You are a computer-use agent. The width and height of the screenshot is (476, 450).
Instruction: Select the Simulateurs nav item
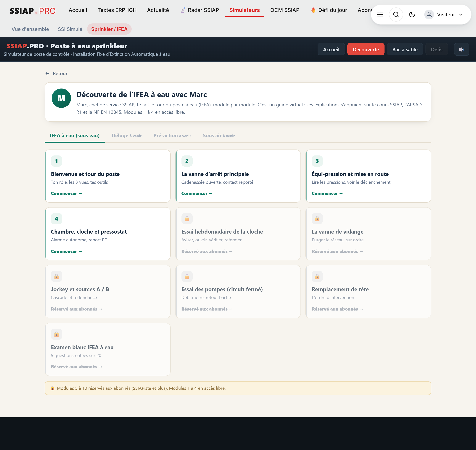(244, 10)
